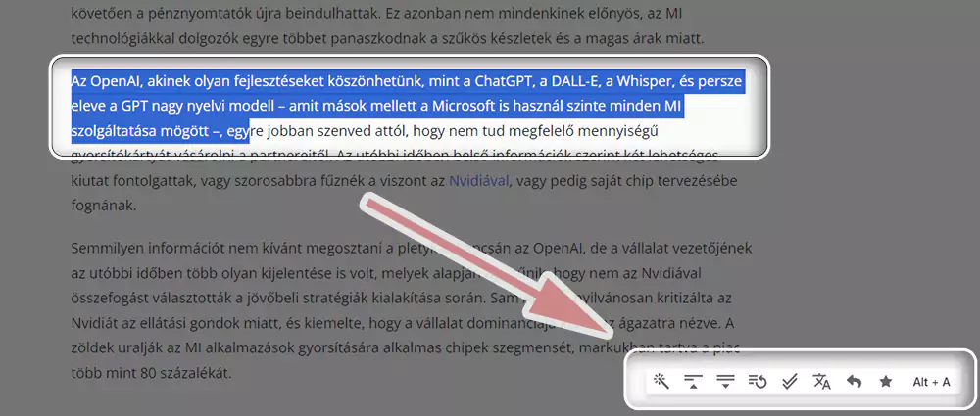Click the rewrite text icon with circular arrow
980x416 pixels.
[758, 381]
